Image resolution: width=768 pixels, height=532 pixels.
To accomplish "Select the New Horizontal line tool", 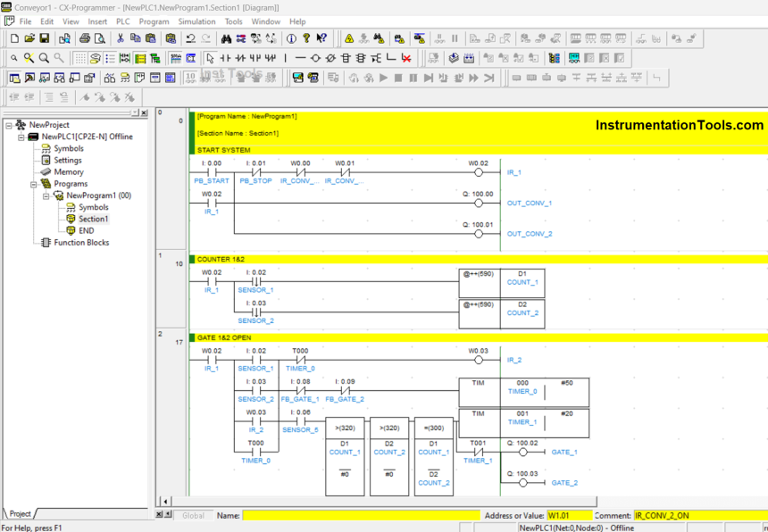I will (x=301, y=58).
